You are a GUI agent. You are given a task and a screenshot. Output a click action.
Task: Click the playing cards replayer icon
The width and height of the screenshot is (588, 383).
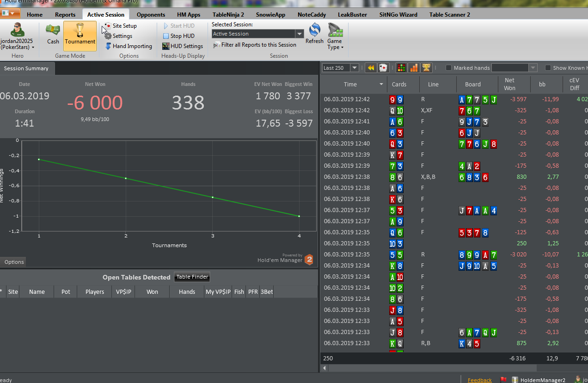[x=383, y=68]
